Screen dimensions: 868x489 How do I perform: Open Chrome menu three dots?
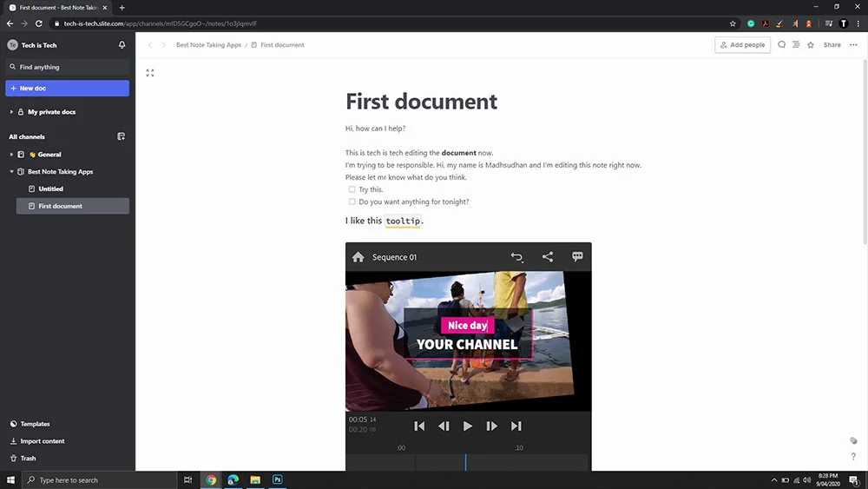[858, 23]
